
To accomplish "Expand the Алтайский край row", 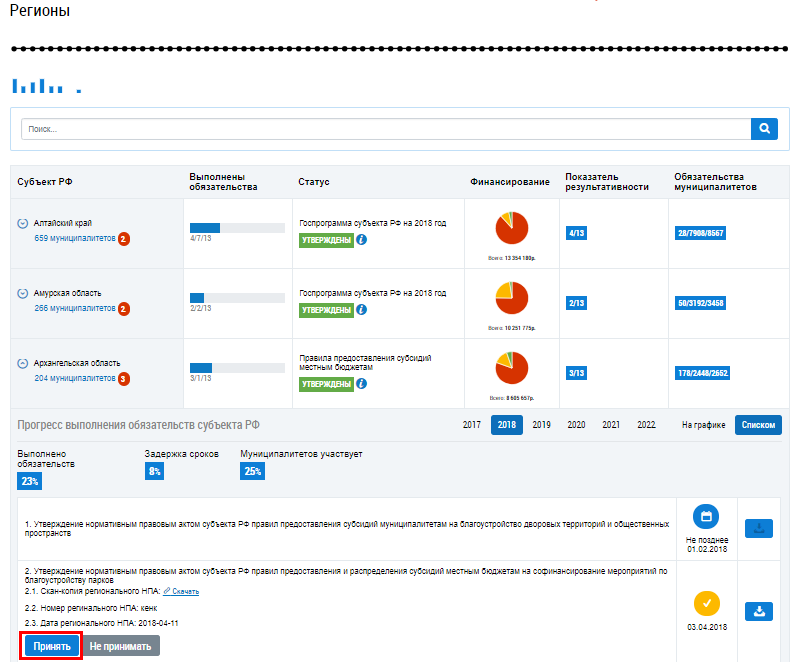I will tap(23, 223).
